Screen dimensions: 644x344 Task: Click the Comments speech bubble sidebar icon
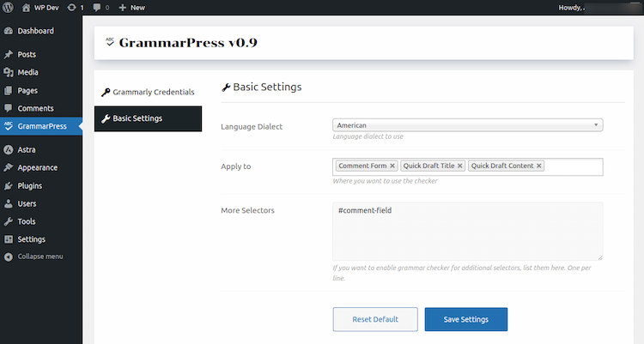point(9,108)
